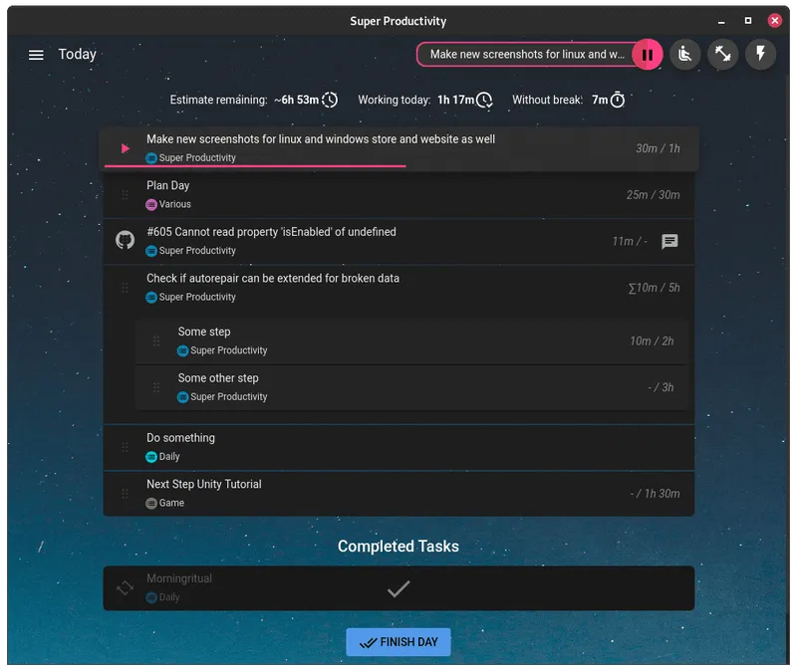Toggle the focus mode arrows icon
Screen dimensions: 797x672
[x=723, y=54]
